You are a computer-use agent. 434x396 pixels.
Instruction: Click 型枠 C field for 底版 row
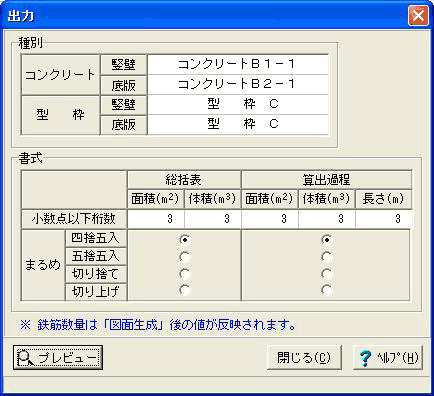[x=238, y=125]
